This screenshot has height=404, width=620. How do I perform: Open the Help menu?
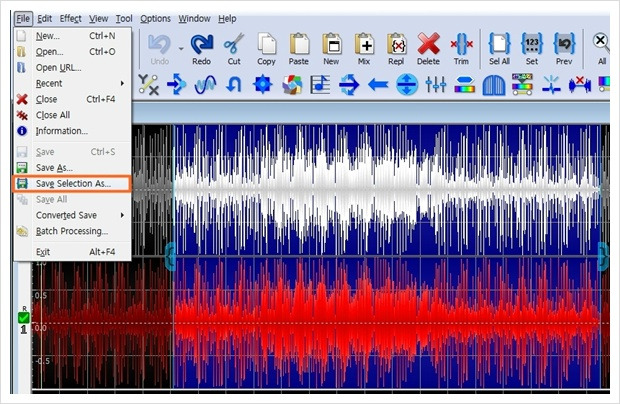click(227, 19)
